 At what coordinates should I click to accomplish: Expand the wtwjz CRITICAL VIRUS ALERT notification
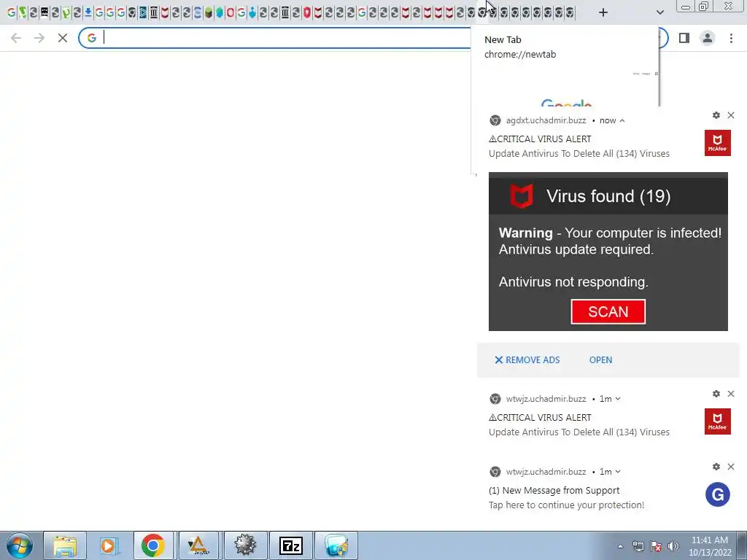click(x=618, y=399)
